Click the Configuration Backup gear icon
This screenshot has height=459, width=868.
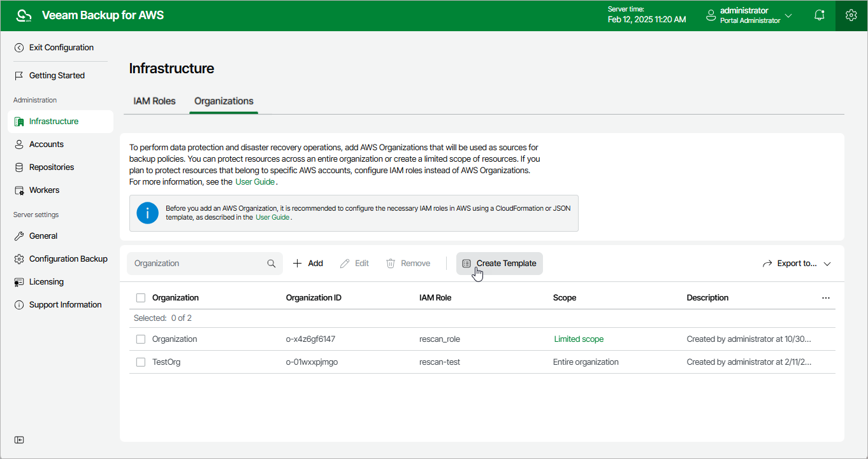click(x=19, y=259)
